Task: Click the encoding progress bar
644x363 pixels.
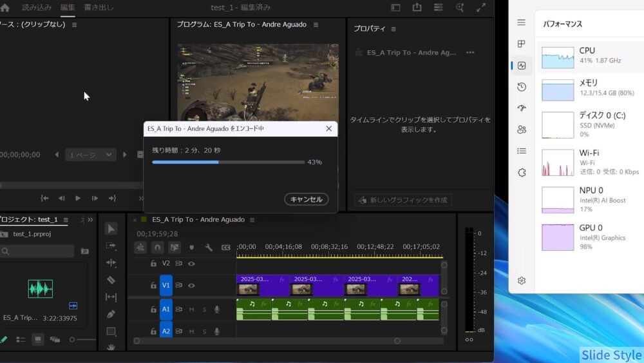Action: tap(229, 162)
